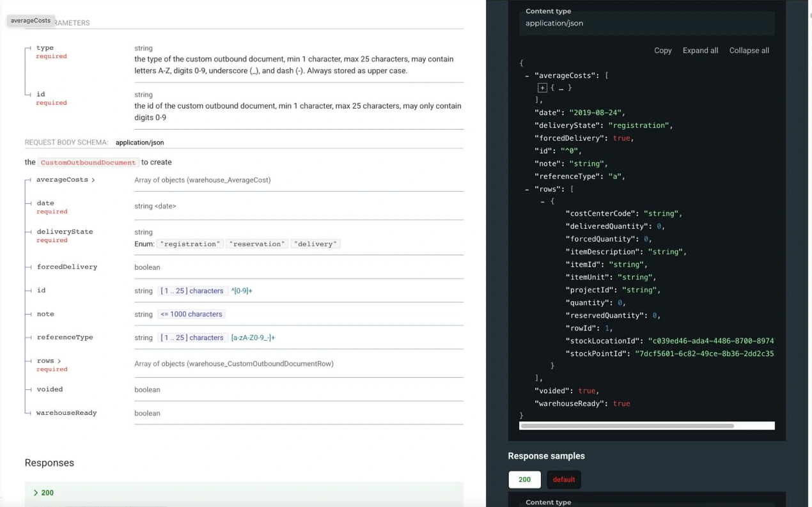812x507 pixels.
Task: Click the stockLocationId value in JSON sample
Action: 710,341
